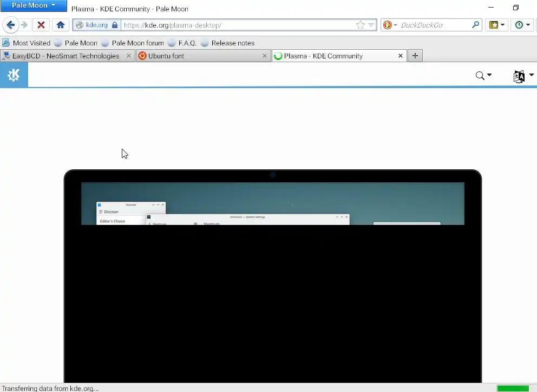Screen dimensions: 537x392
Task: Expand the bookmarks button dropdown arrow
Action: (x=503, y=25)
